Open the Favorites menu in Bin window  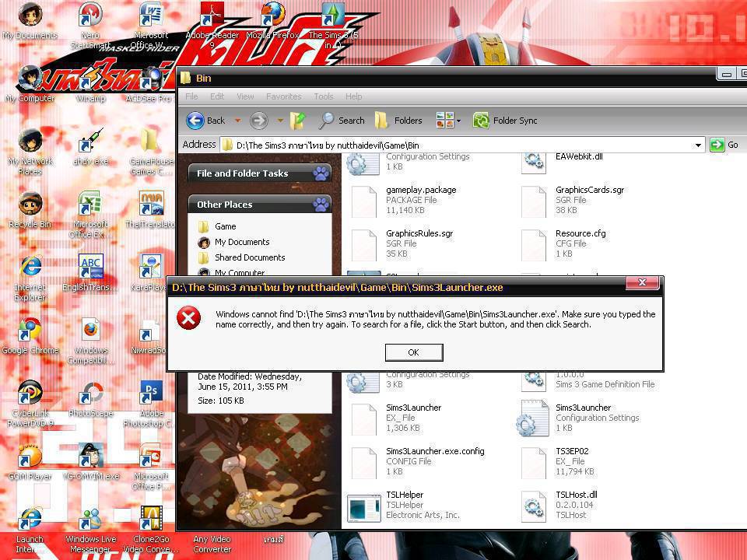283,96
